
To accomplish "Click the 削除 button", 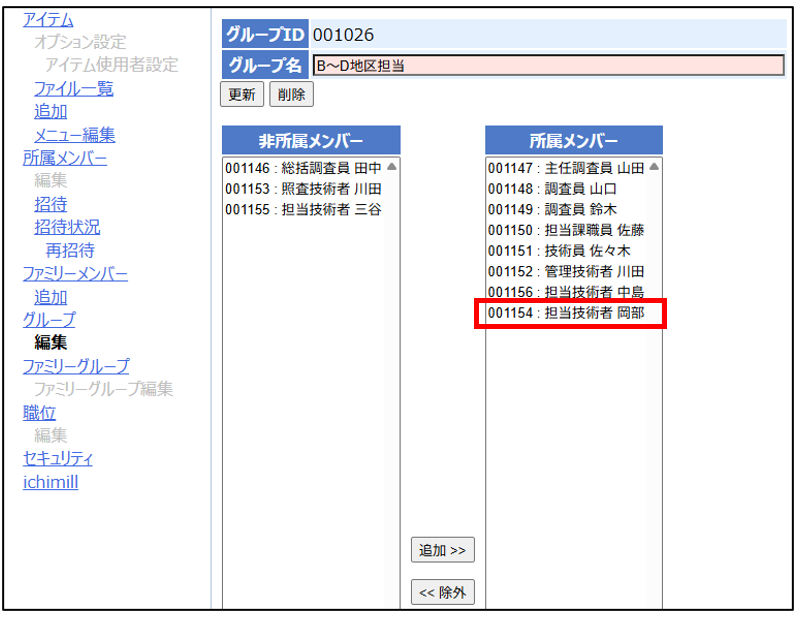I will pos(291,95).
